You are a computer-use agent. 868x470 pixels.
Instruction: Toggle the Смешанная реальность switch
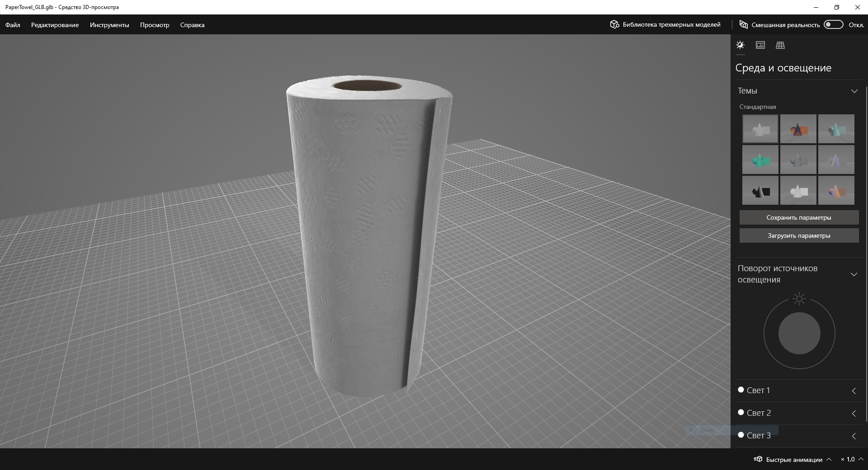pyautogui.click(x=834, y=24)
